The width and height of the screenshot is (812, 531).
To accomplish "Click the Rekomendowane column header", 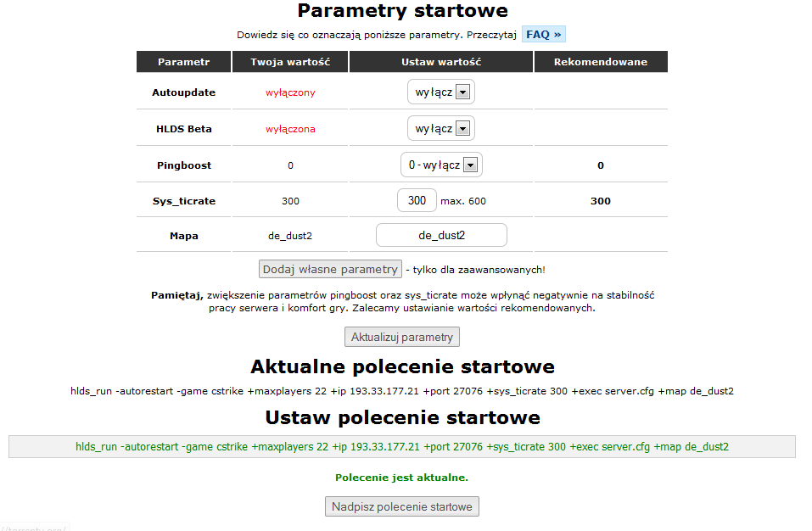I will click(600, 62).
